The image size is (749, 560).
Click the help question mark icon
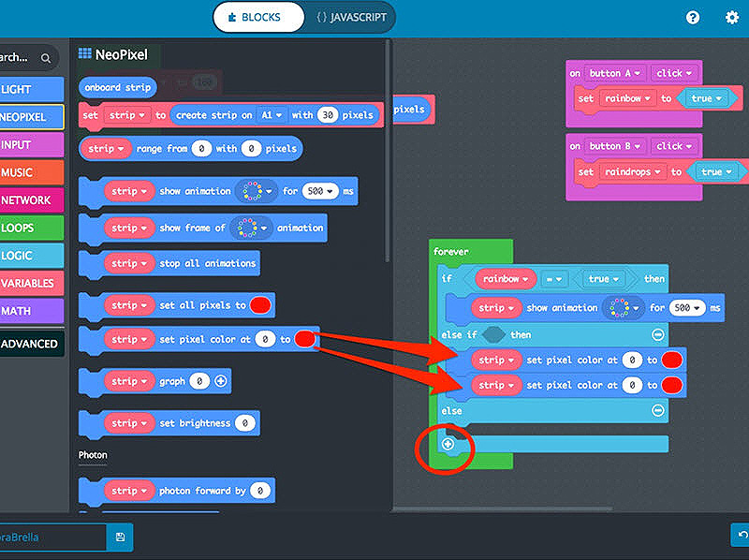click(693, 17)
